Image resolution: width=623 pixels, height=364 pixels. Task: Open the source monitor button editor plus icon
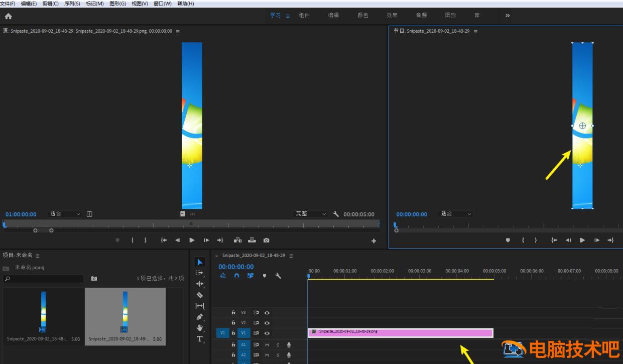(x=373, y=241)
